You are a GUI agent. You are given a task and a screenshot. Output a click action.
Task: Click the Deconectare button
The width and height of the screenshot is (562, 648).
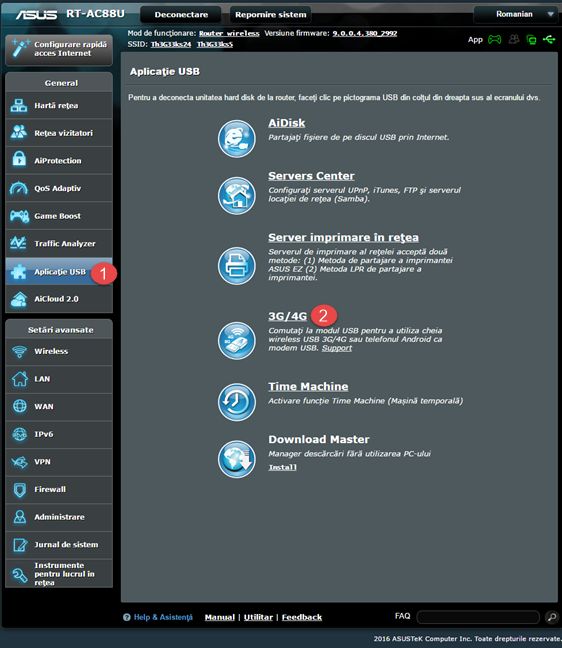click(181, 15)
